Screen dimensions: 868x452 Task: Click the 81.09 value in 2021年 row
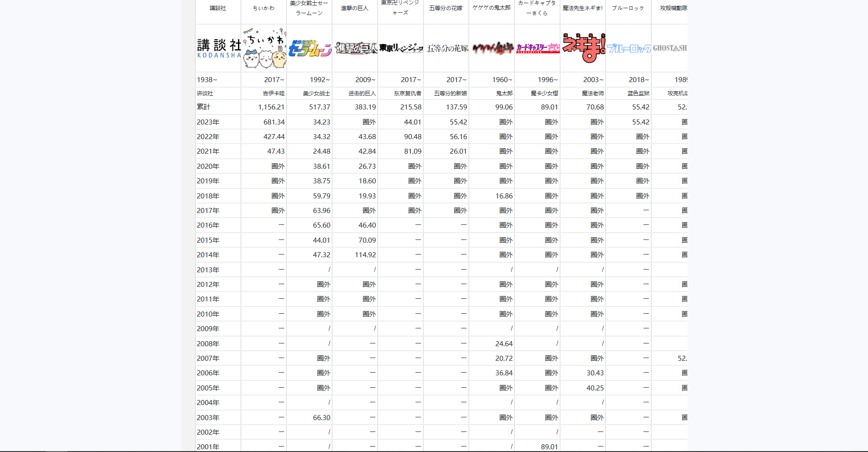click(x=413, y=151)
